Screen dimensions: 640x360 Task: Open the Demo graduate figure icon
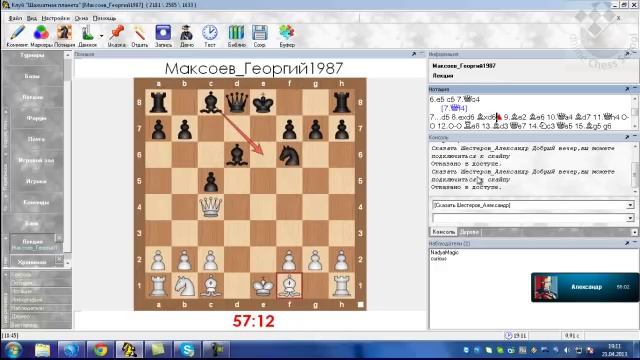point(187,33)
